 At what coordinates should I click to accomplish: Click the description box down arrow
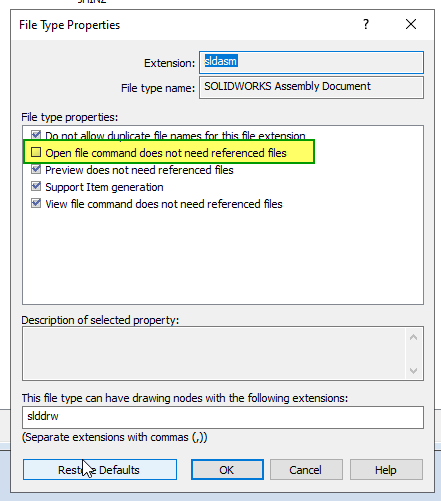point(414,370)
